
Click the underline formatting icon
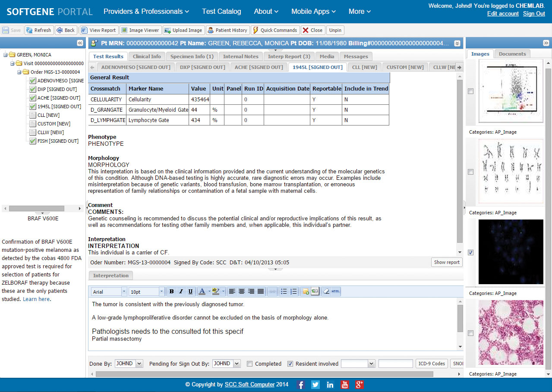pos(190,292)
